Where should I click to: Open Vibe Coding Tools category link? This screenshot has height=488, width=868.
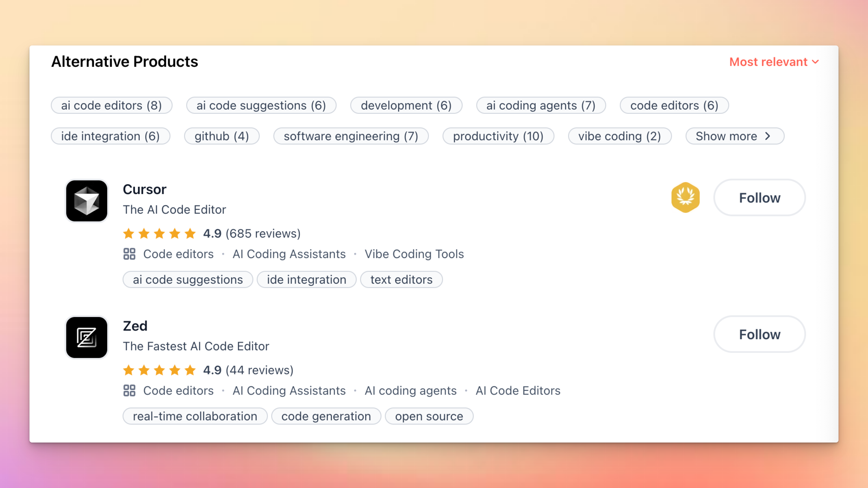[x=414, y=254]
